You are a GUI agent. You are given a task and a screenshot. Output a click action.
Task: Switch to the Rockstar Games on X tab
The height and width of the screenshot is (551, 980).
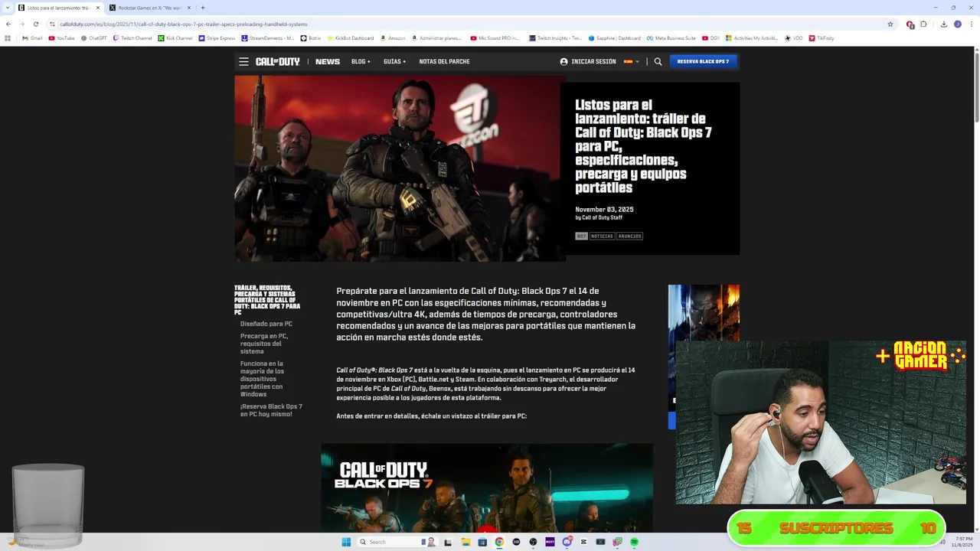click(x=149, y=8)
